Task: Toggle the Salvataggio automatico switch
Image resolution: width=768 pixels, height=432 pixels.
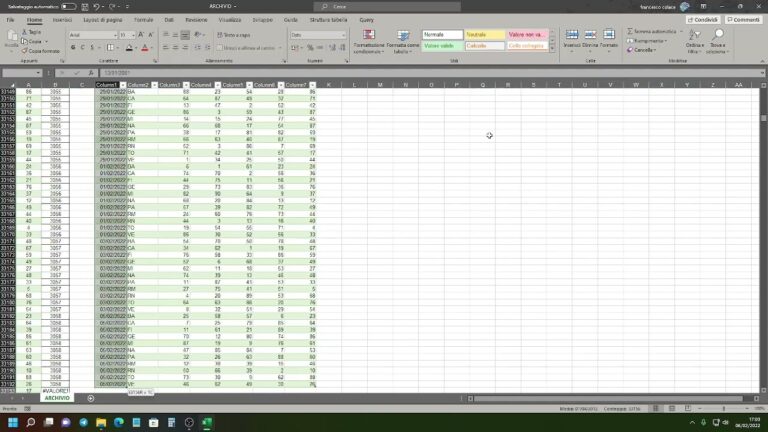Action: (69, 7)
